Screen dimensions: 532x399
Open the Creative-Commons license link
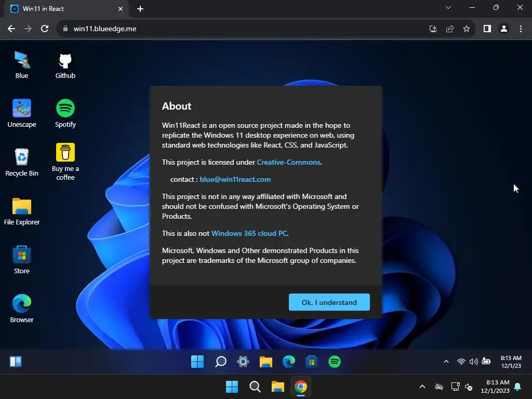point(288,162)
